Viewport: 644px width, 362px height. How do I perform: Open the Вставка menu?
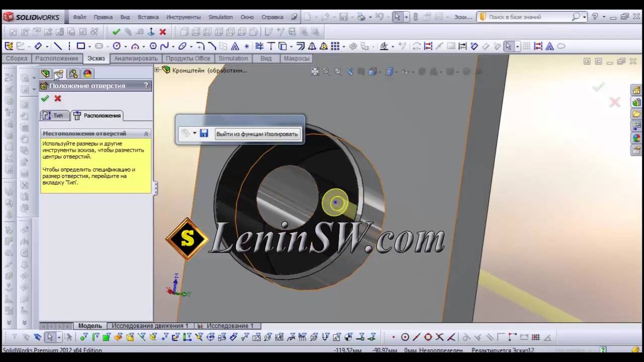pos(148,17)
